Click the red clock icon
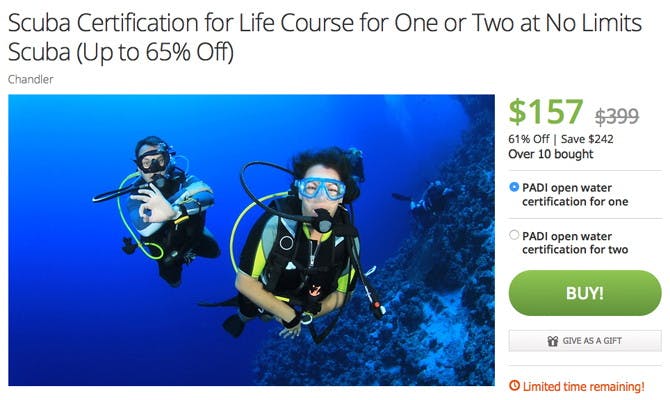The width and height of the screenshot is (670, 400). 514,385
